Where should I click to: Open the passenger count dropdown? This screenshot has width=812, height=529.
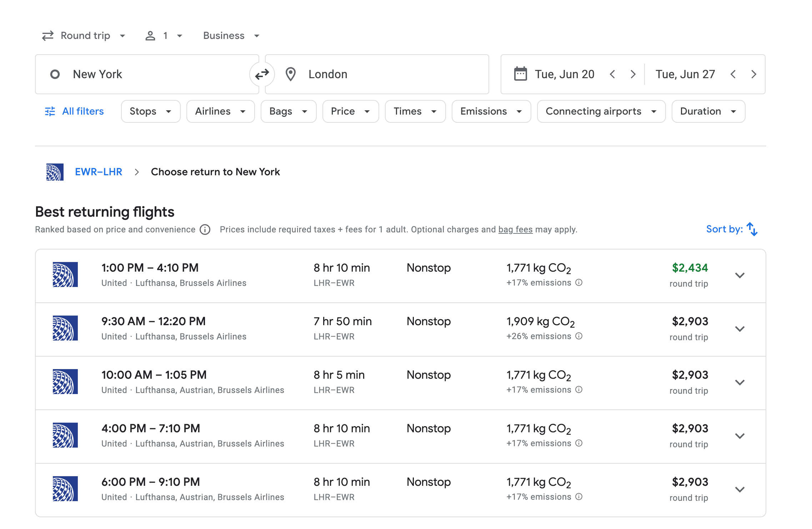click(164, 36)
